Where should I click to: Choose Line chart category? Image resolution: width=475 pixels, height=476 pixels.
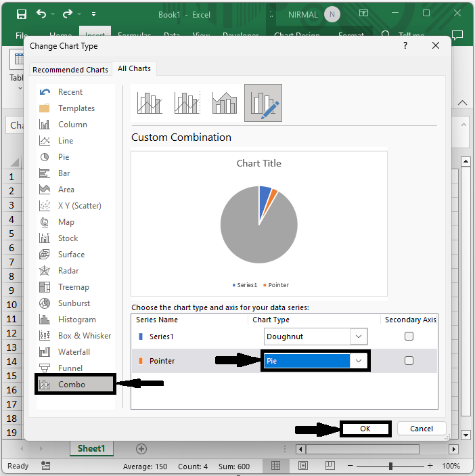pos(75,141)
